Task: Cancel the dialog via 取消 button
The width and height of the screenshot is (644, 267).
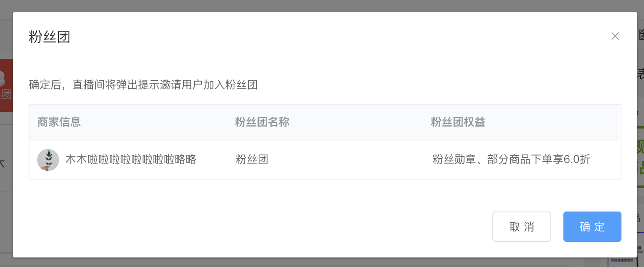Action: point(522,227)
